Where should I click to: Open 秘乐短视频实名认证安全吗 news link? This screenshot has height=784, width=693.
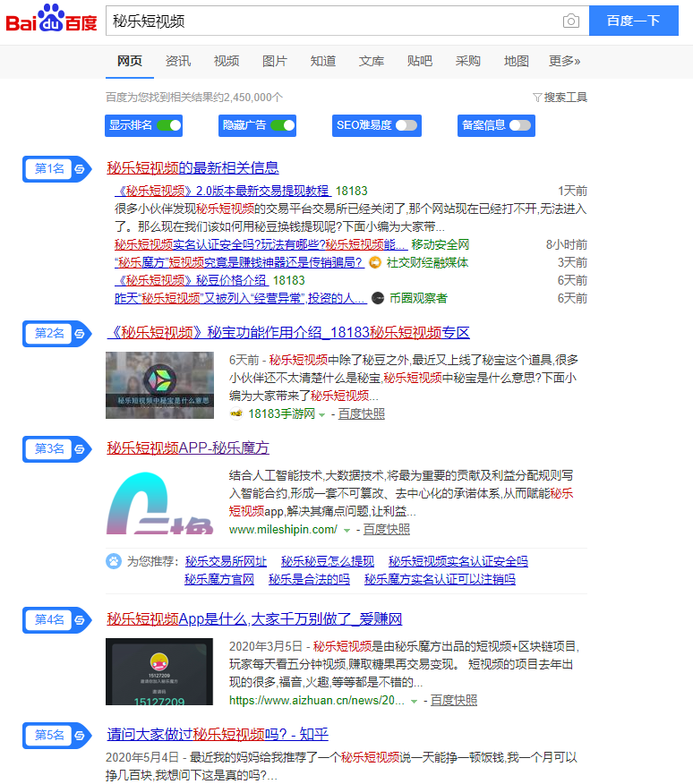261,244
